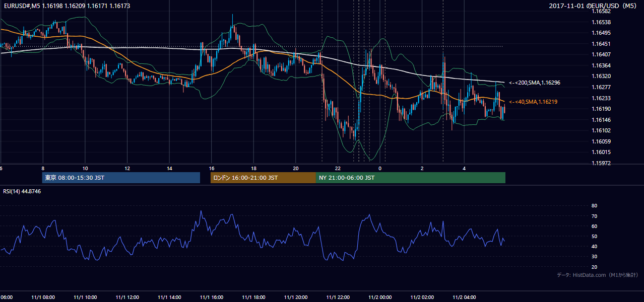Click the 11/1 18:00 time axis label
The height and width of the screenshot is (302, 644).
(253, 297)
